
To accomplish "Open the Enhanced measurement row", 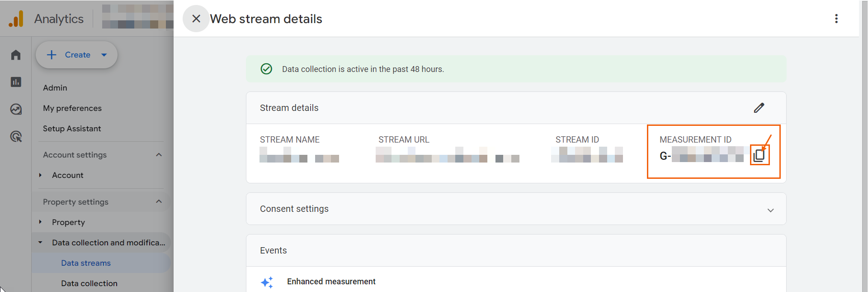I will pyautogui.click(x=331, y=282).
